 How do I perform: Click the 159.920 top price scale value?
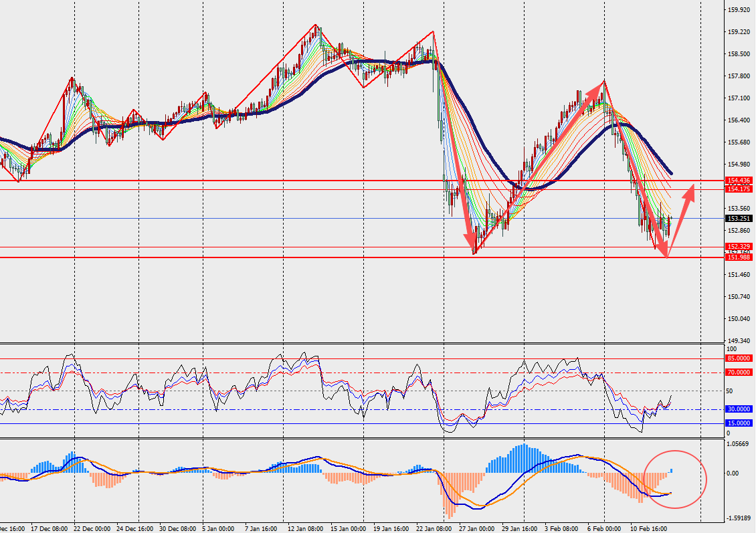tap(739, 10)
